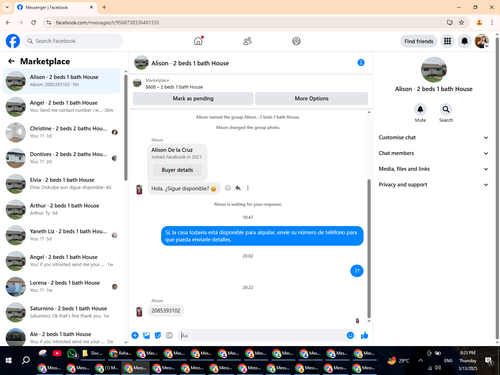This screenshot has height=375, width=500.
Task: Bookmark this page with star icon
Action: pyautogui.click(x=461, y=22)
